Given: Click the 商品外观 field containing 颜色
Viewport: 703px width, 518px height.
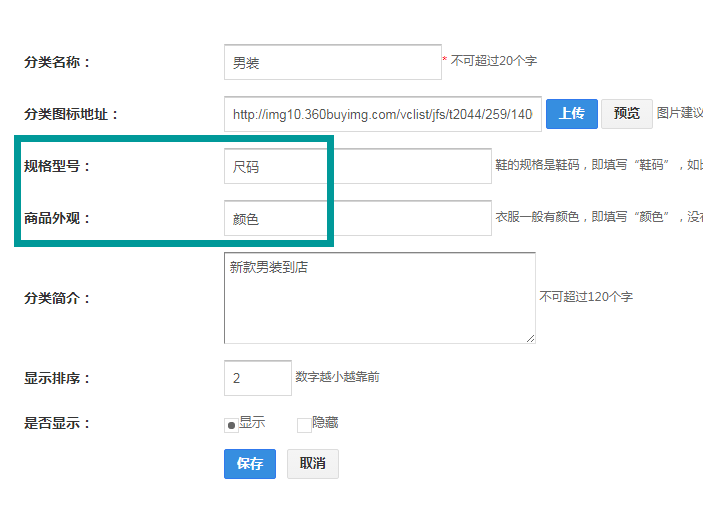Looking at the screenshot, I should 357,218.
